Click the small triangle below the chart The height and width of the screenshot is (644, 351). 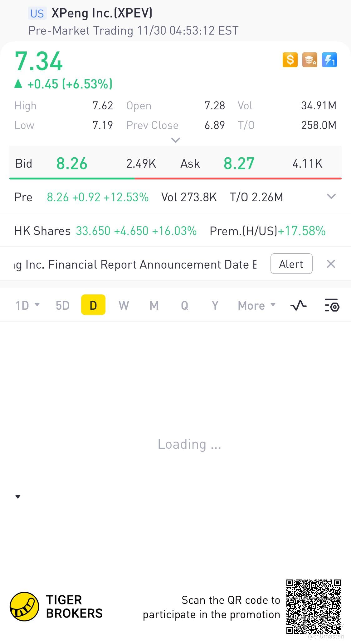pyautogui.click(x=18, y=497)
